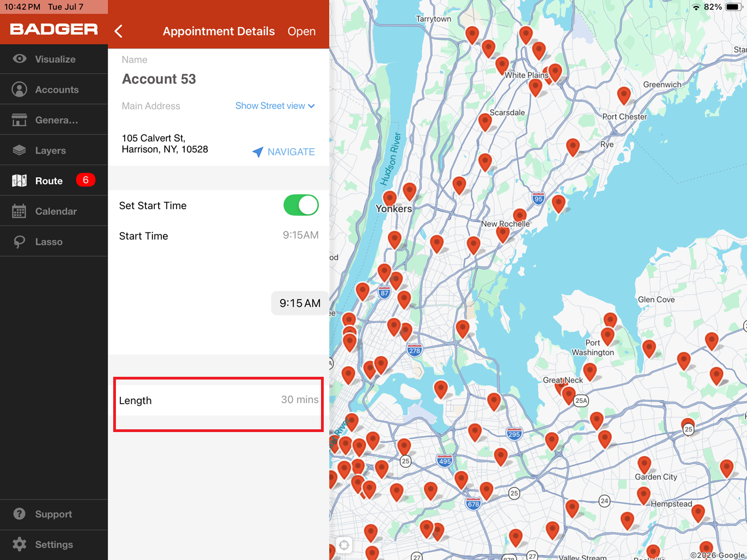Tap the Open button in header

point(301,31)
